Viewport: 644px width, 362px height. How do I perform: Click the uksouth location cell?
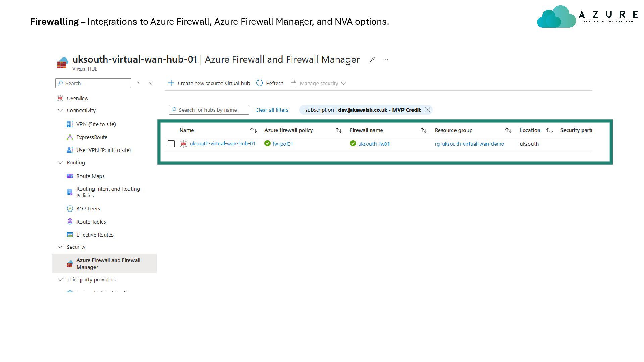click(x=529, y=144)
